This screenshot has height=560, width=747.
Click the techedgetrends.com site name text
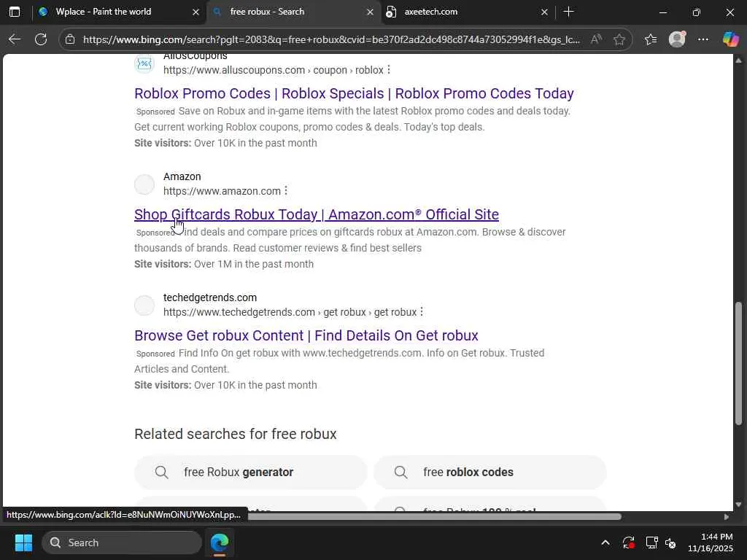click(x=210, y=297)
